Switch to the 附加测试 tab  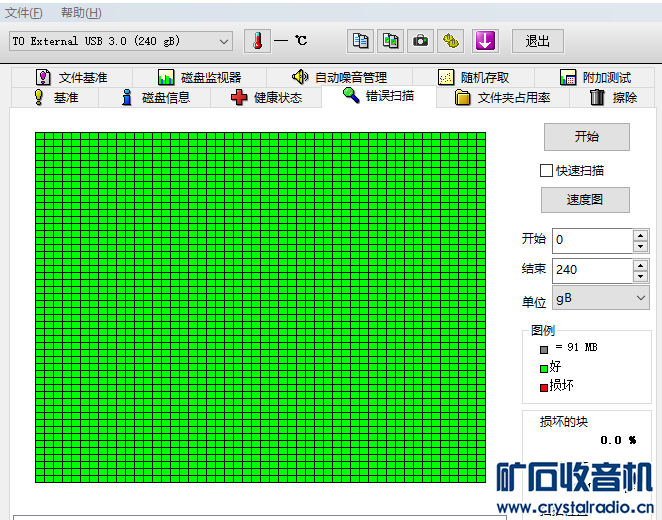594,77
